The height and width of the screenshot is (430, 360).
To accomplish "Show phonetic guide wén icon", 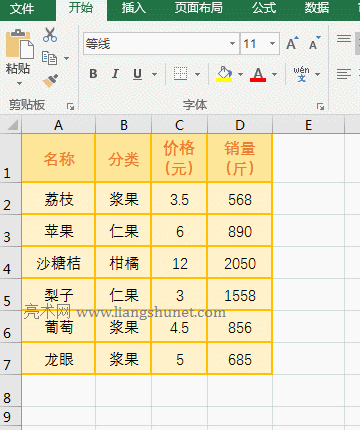I will pos(301,74).
